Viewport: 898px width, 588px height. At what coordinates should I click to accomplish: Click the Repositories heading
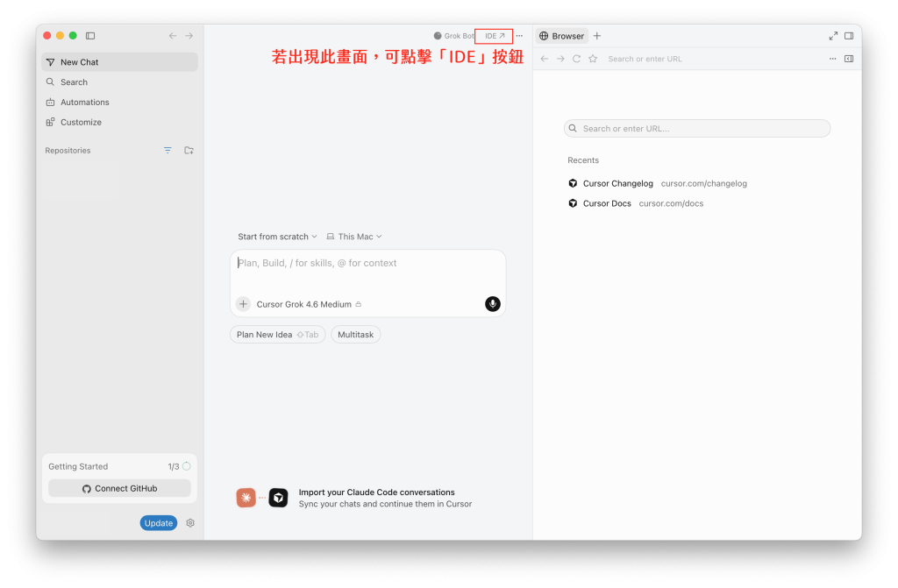[x=68, y=151]
